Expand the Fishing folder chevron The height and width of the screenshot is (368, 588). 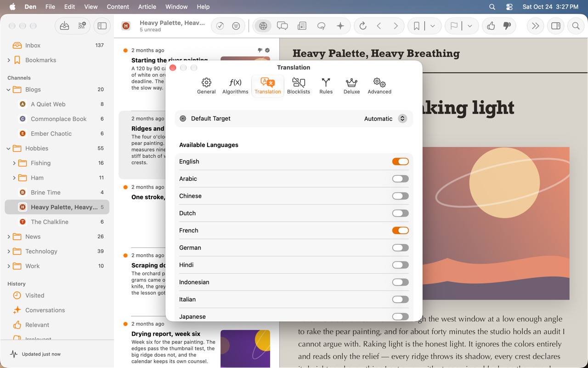(14, 163)
